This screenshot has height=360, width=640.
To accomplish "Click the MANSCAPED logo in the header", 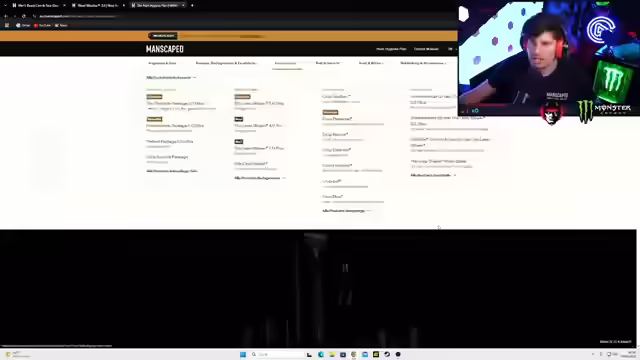I will (x=165, y=49).
